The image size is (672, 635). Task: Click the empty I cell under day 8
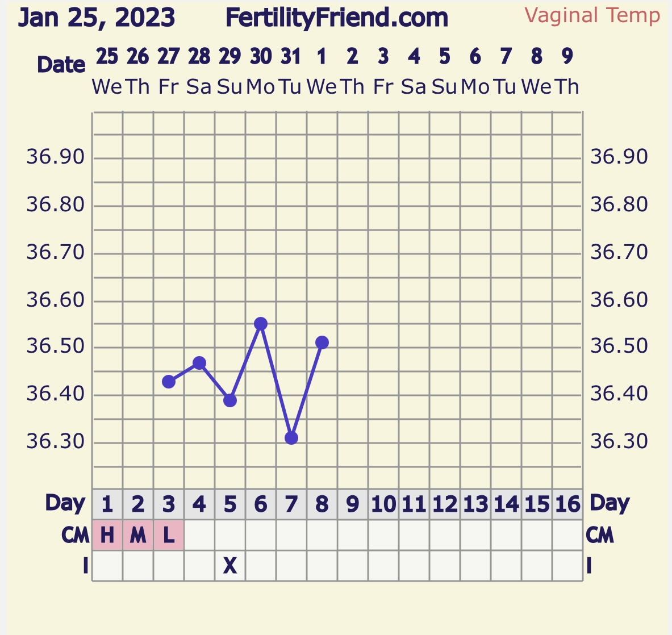[322, 566]
